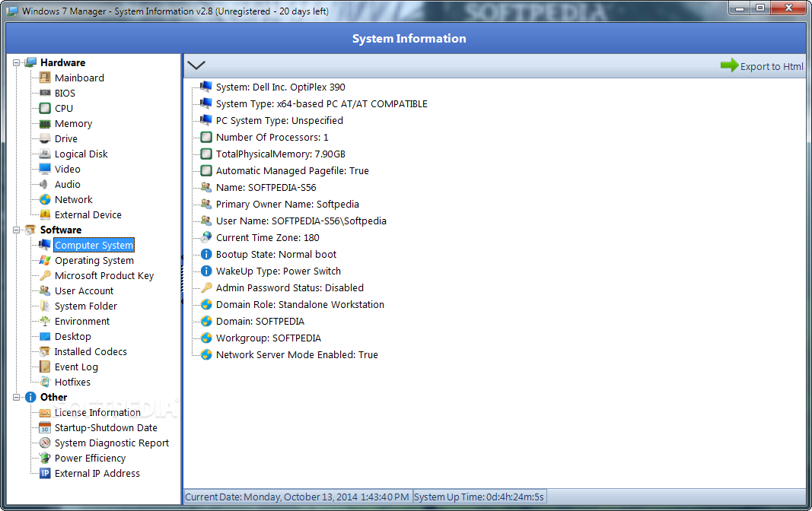Click the Installed Codecs icon
Viewport: 812px width, 511px height.
[x=45, y=352]
